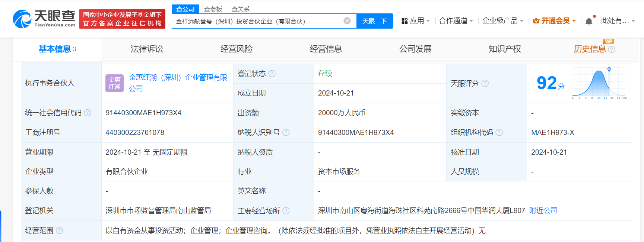644x242 pixels.
Task: Click the 核准日期 value 2024-10-21
Action: pos(549,152)
